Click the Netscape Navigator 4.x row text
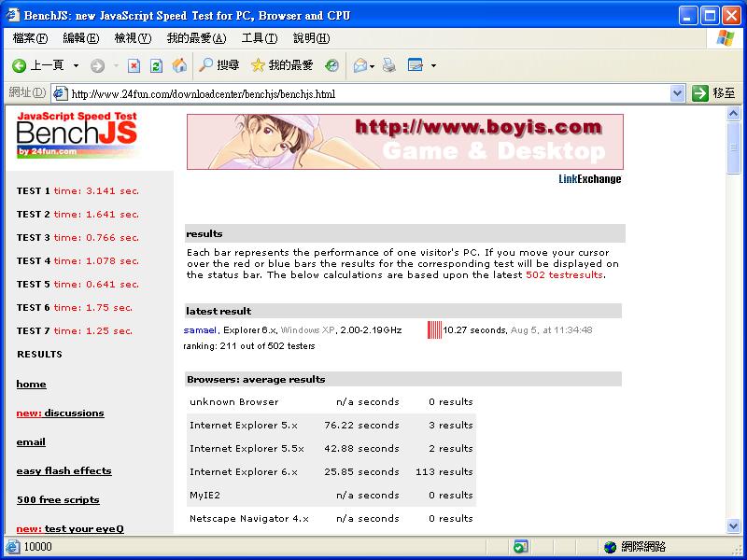This screenshot has height=560, width=747. coord(249,519)
